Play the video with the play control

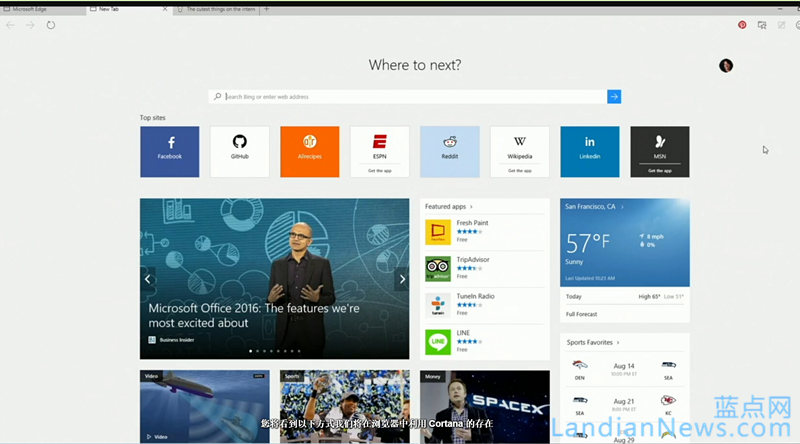click(149, 437)
